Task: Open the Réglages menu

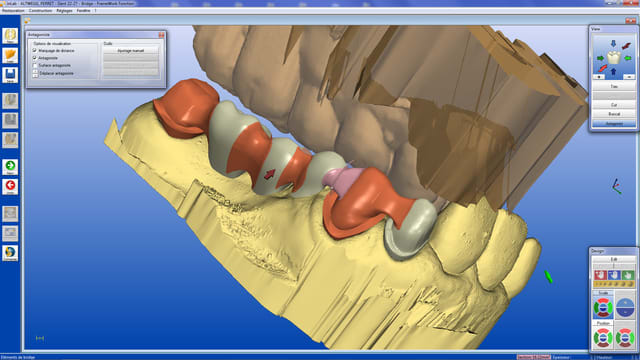Action: coord(64,11)
